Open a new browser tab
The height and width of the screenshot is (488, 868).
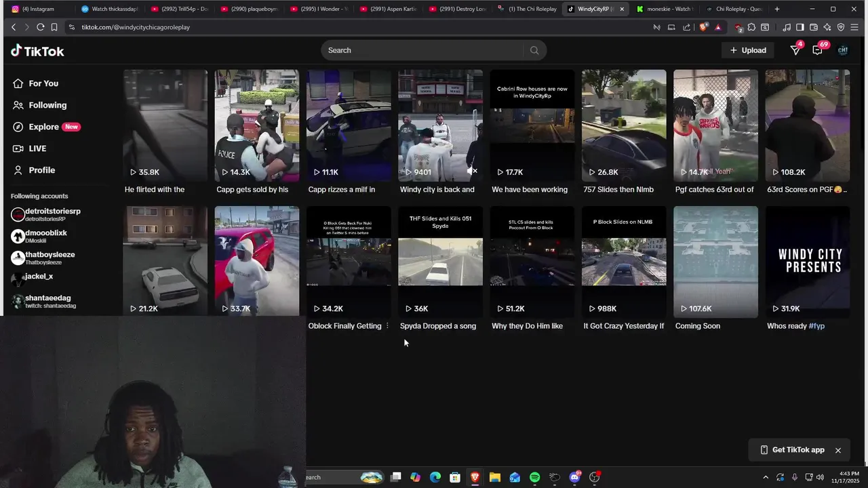tap(777, 9)
